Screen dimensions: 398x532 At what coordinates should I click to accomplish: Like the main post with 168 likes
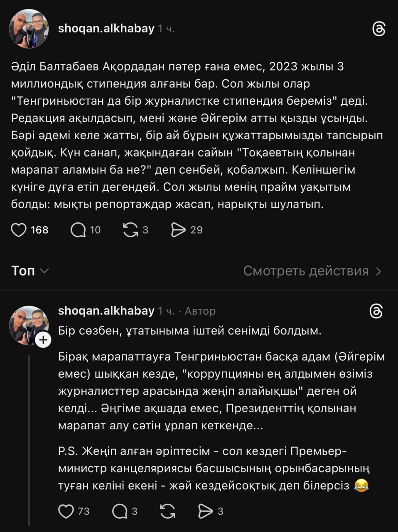click(x=19, y=230)
